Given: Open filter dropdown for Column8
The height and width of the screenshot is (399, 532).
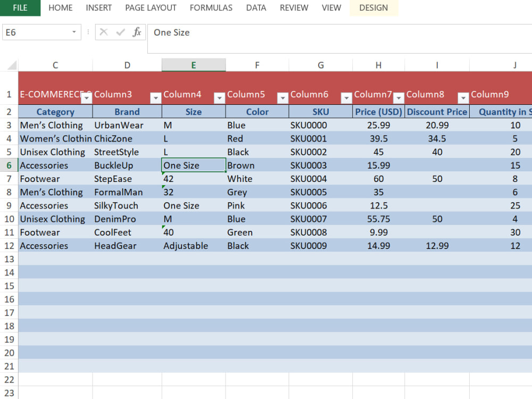Looking at the screenshot, I should 463,98.
